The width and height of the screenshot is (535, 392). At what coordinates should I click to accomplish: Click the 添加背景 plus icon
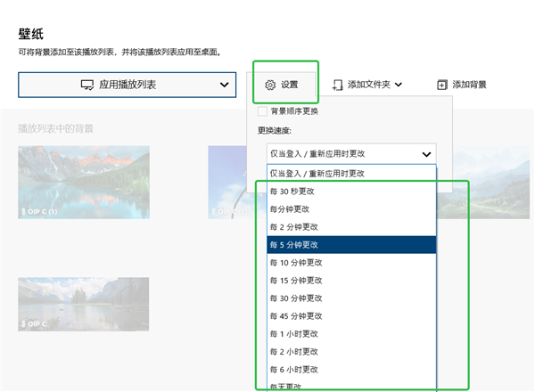click(441, 85)
